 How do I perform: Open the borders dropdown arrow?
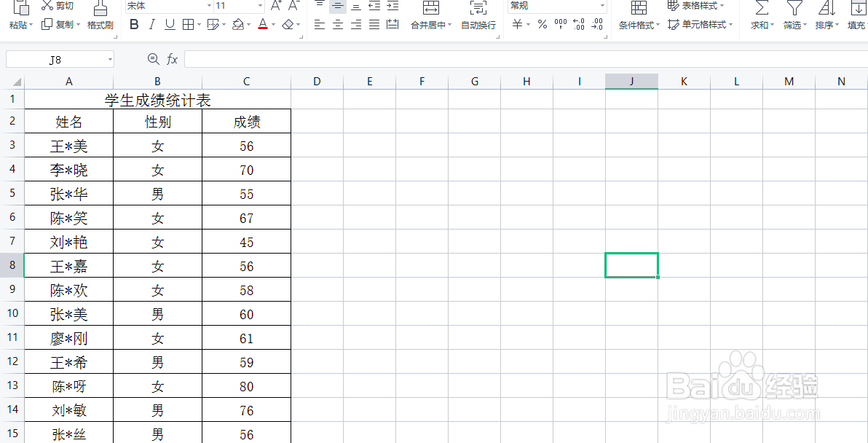coord(200,25)
